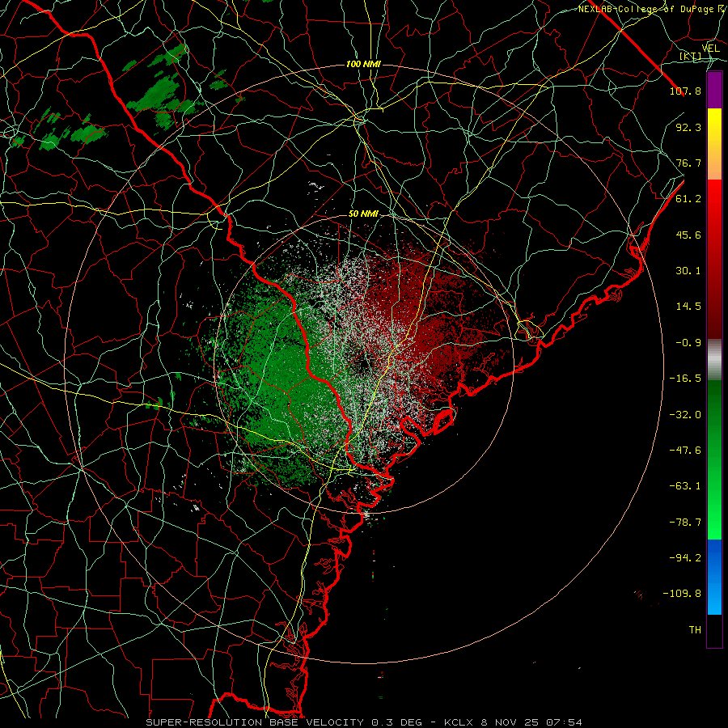Image resolution: width=728 pixels, height=728 pixels.
Task: Click the 30.1 velocity scale value
Action: pos(688,271)
